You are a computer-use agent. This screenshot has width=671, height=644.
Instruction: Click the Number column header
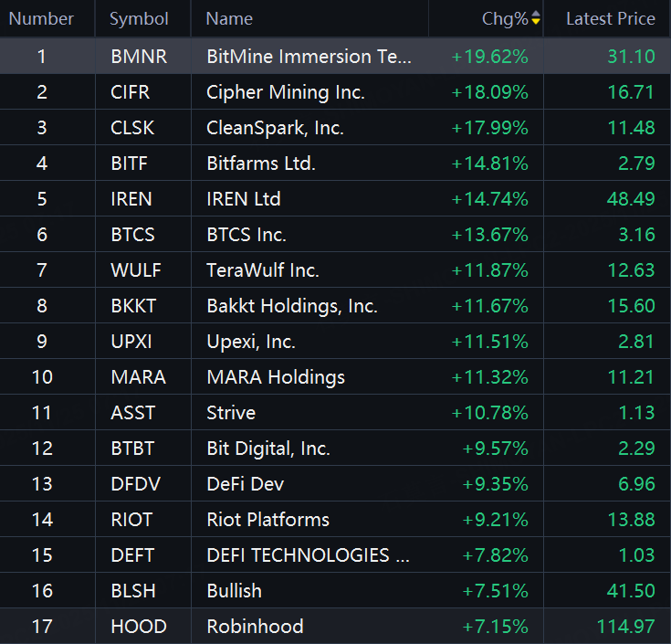coord(41,18)
